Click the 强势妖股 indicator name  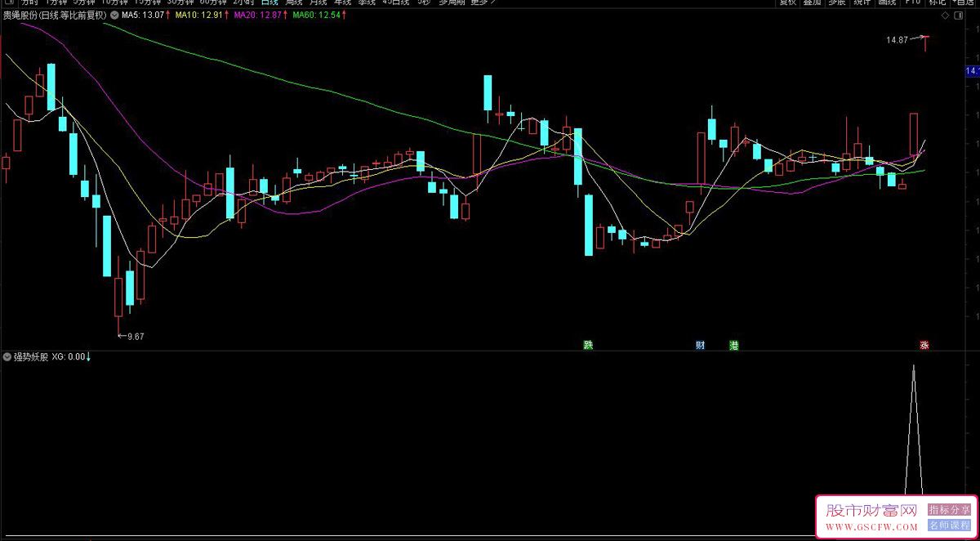[x=31, y=356]
